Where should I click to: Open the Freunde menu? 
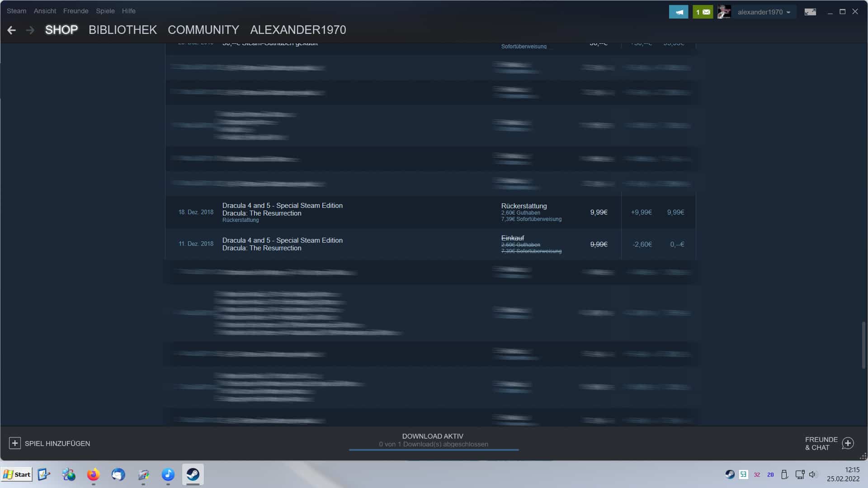(x=75, y=11)
